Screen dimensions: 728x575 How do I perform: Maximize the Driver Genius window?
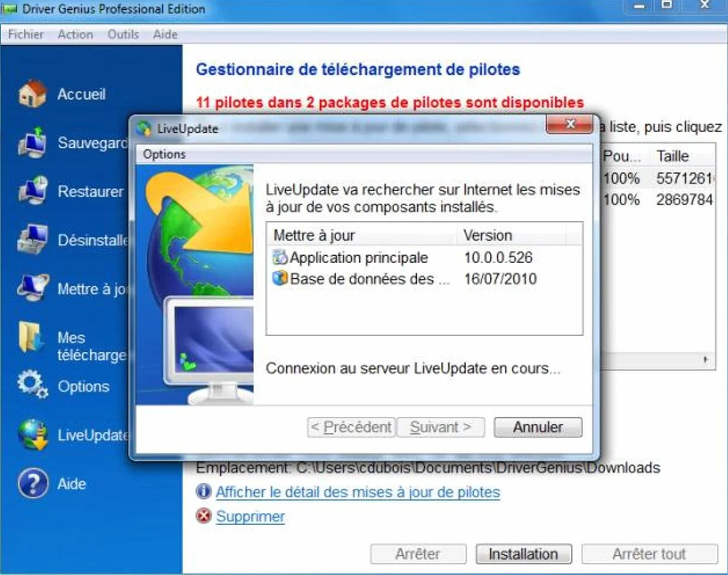(x=667, y=6)
